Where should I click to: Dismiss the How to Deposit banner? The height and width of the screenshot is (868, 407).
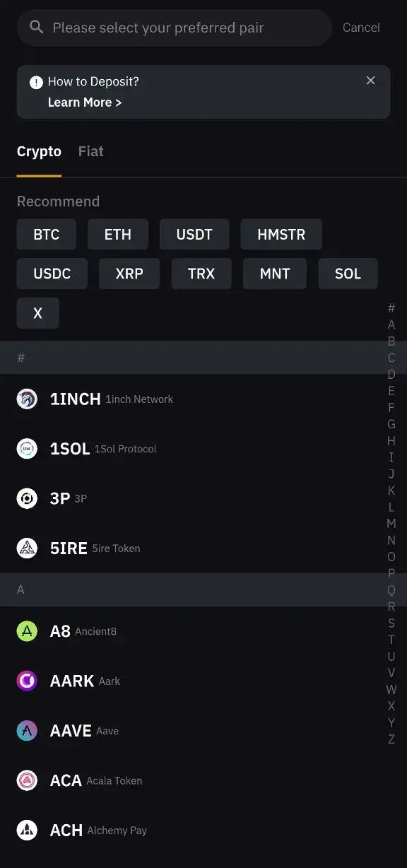(x=371, y=81)
